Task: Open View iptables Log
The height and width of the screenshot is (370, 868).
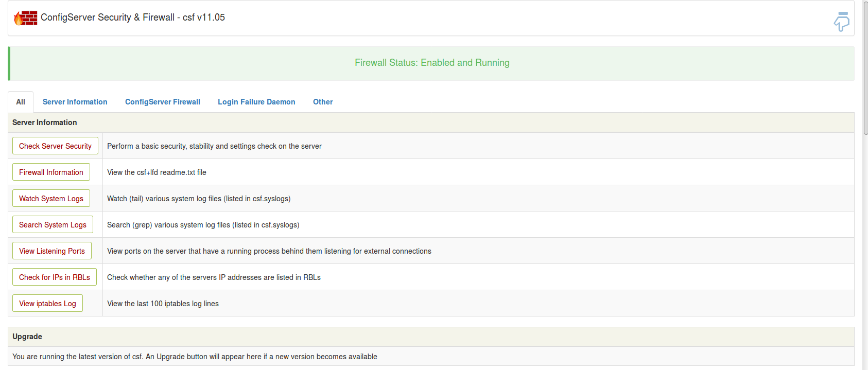Action: tap(47, 304)
